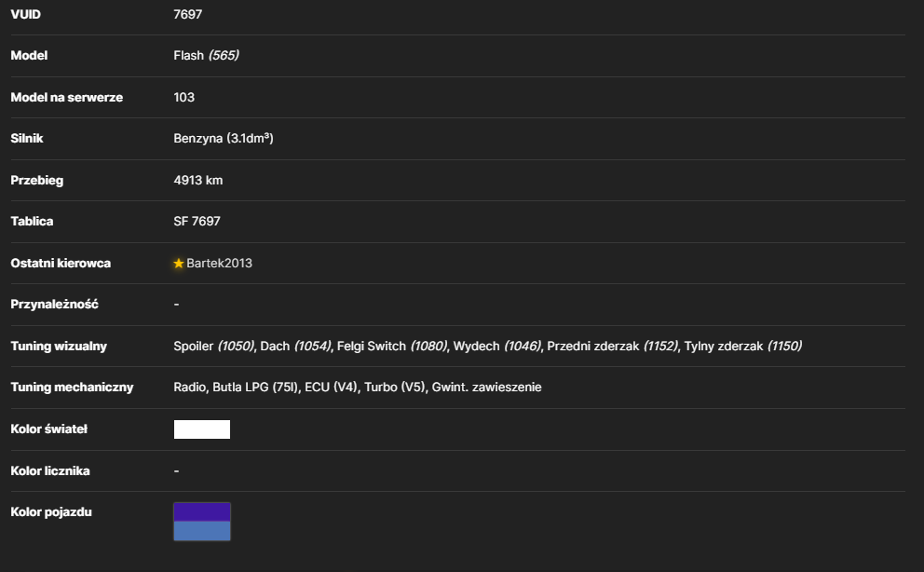Click Przedni zderzak (1152) entry

[612, 347]
